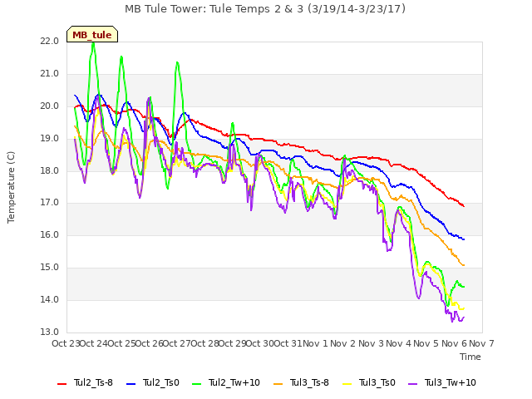Click the green line's highest peak near 22.0
This screenshot has width=532, height=399.
94,43
